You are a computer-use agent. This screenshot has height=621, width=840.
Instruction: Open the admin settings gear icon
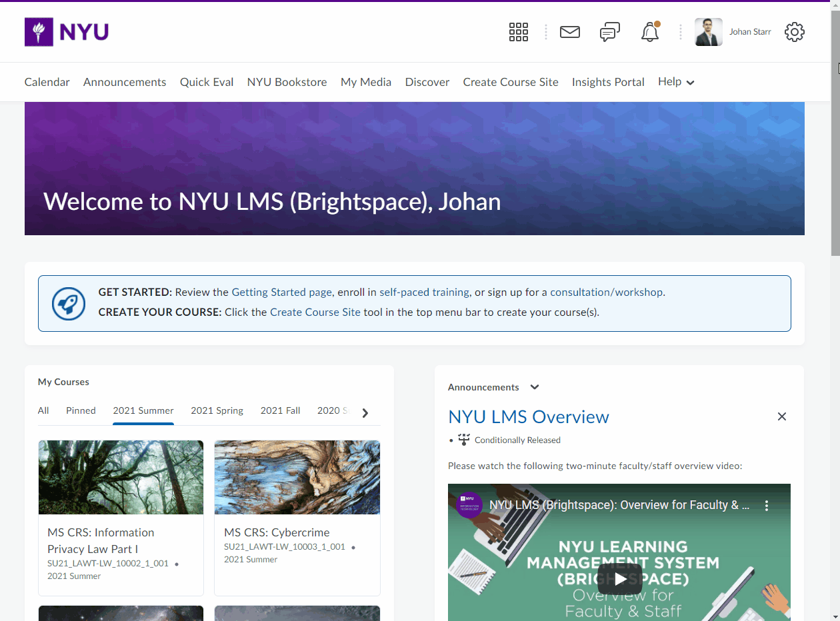[x=795, y=32]
